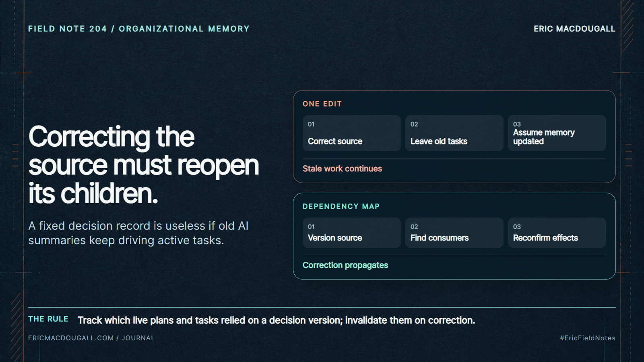
Task: Click the #EricFieldNotes hashtag
Action: pos(587,338)
